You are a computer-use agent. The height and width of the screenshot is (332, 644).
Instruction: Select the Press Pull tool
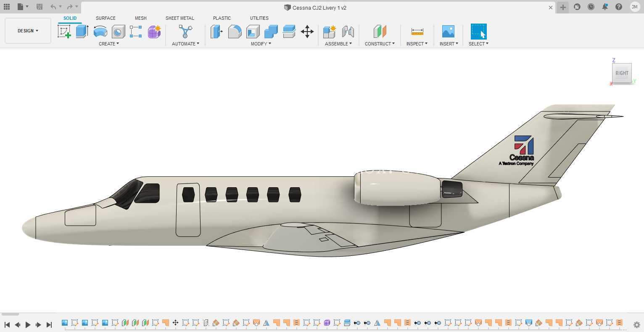click(x=216, y=32)
